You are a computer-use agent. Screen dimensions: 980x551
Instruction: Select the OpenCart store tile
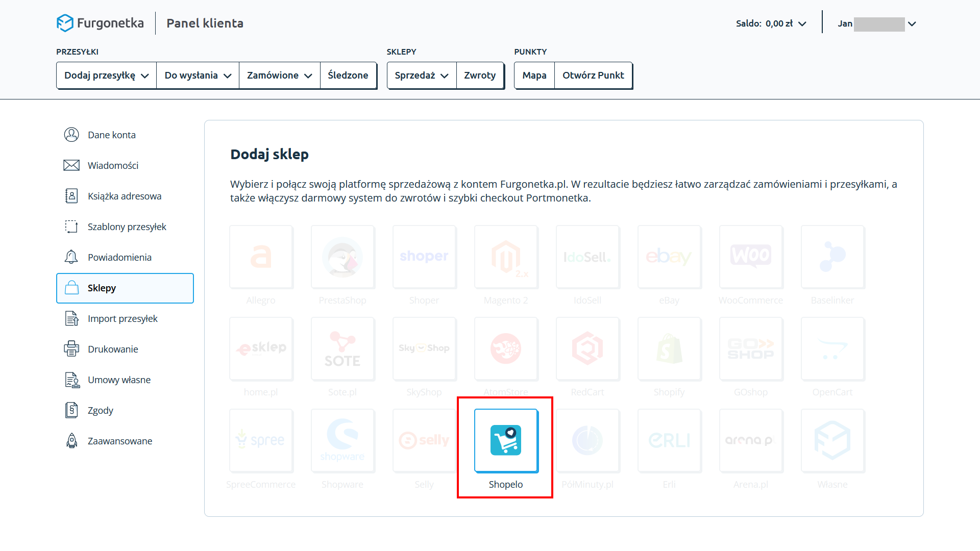coord(832,348)
